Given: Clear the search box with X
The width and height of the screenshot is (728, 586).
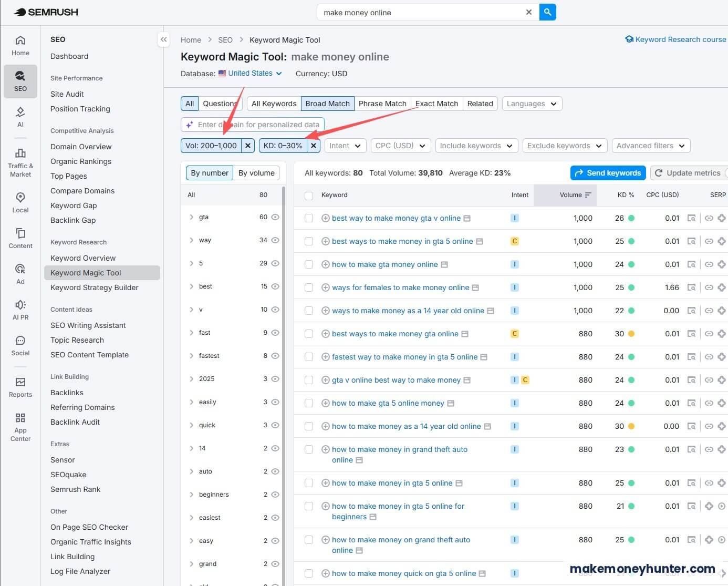Looking at the screenshot, I should point(528,12).
